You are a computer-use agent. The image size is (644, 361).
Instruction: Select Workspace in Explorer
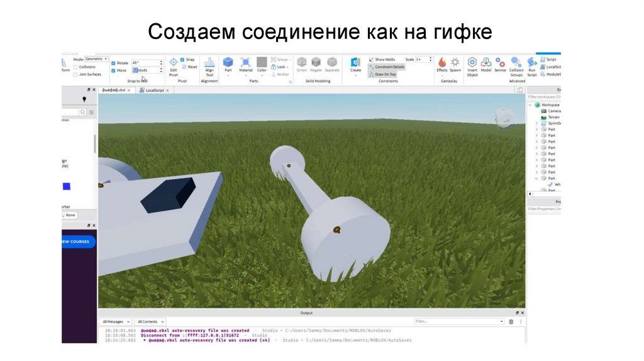(x=547, y=105)
